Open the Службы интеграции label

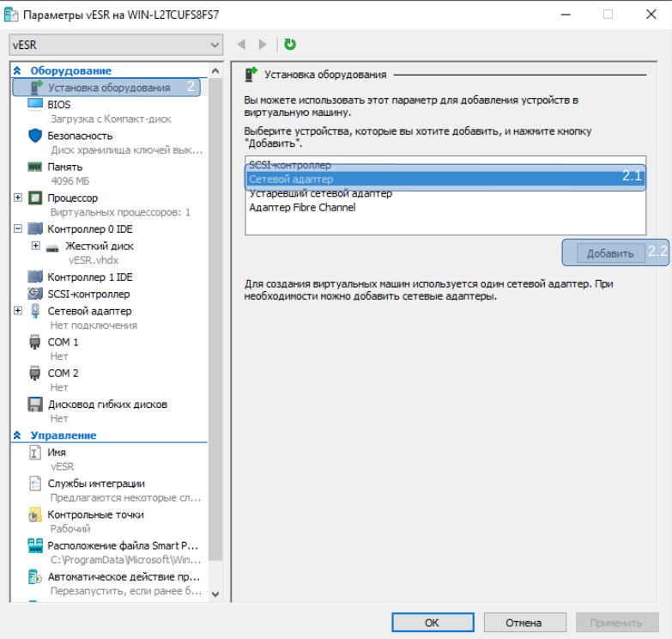coord(96,484)
